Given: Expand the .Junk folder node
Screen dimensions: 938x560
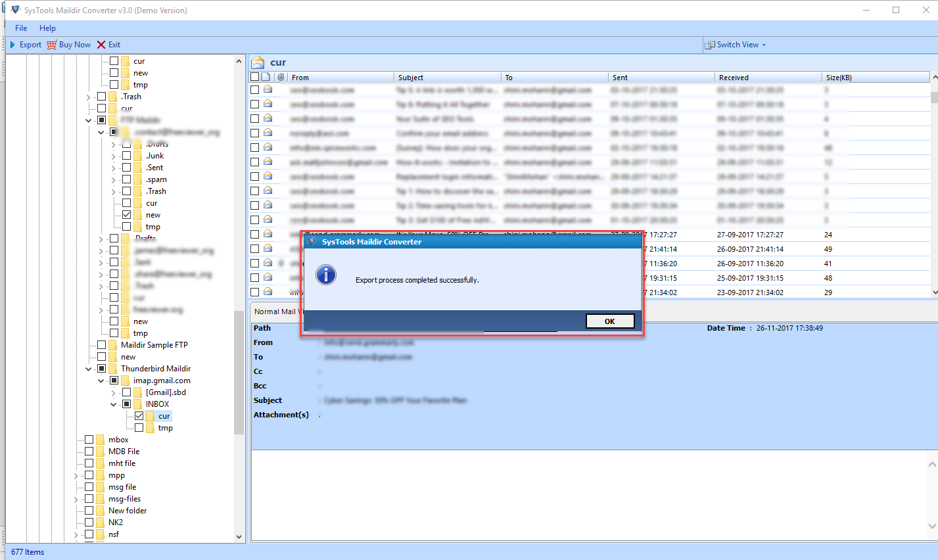Looking at the screenshot, I should point(114,156).
